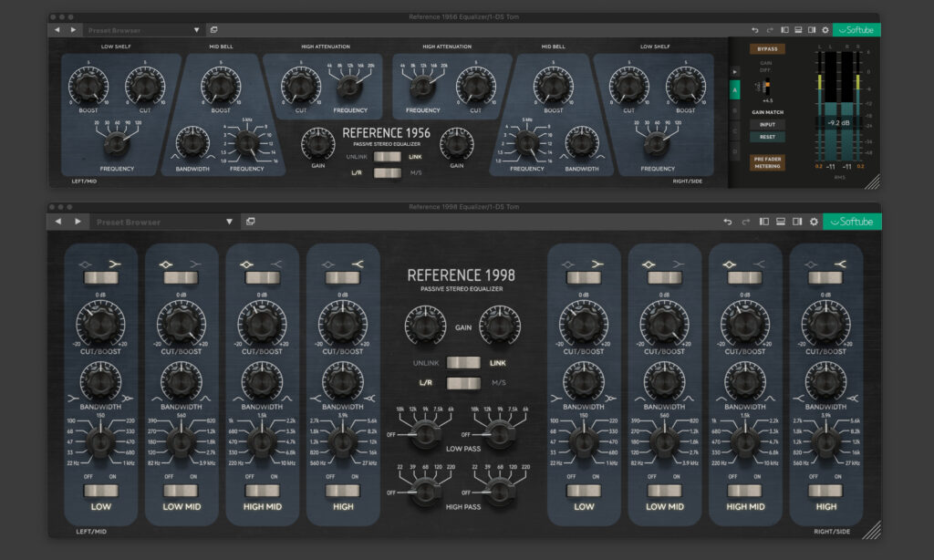Click left High Attenuation FREQUENCY selector in 1956
The height and width of the screenshot is (560, 934).
click(349, 87)
